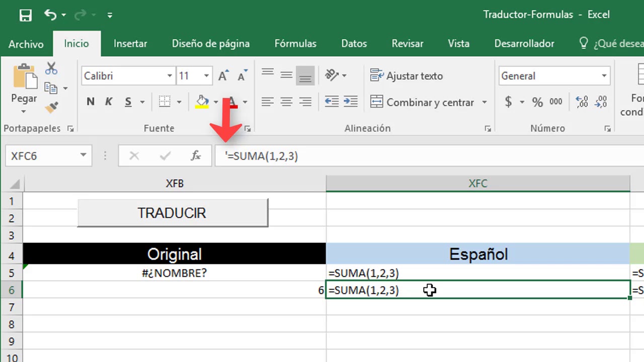644x362 pixels.
Task: Click the Increase Indent icon
Action: 351,102
